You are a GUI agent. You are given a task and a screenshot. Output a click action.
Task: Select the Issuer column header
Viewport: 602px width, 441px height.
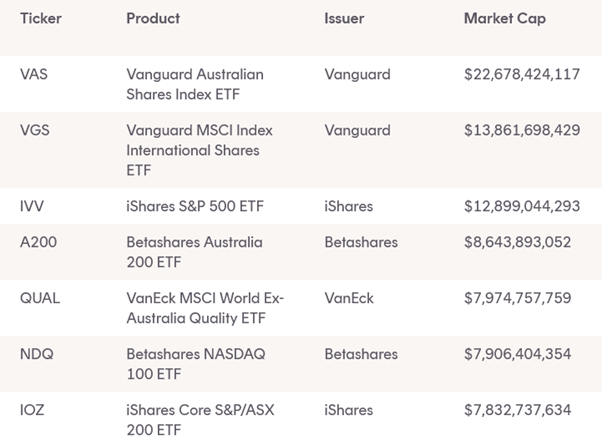tap(346, 19)
